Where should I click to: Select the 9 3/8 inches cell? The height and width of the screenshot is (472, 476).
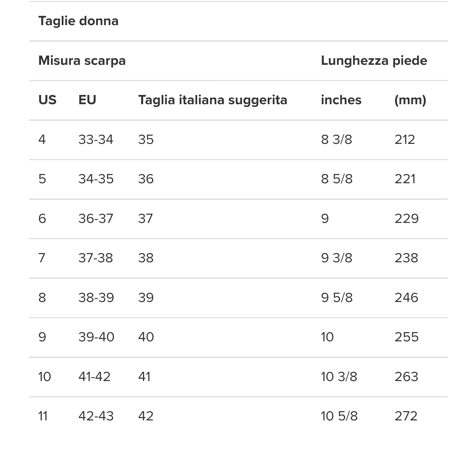tap(337, 258)
